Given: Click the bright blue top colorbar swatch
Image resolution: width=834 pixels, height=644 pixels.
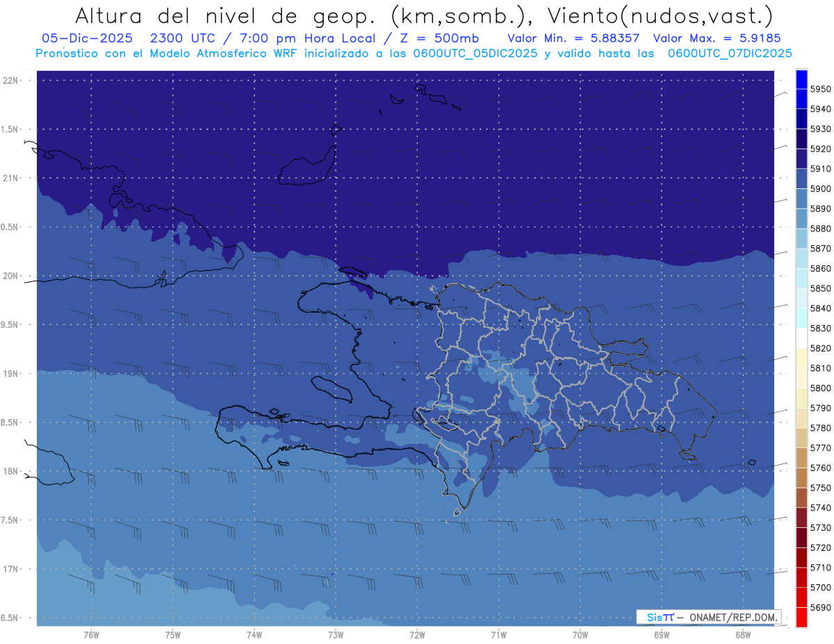Looking at the screenshot, I should [x=801, y=79].
